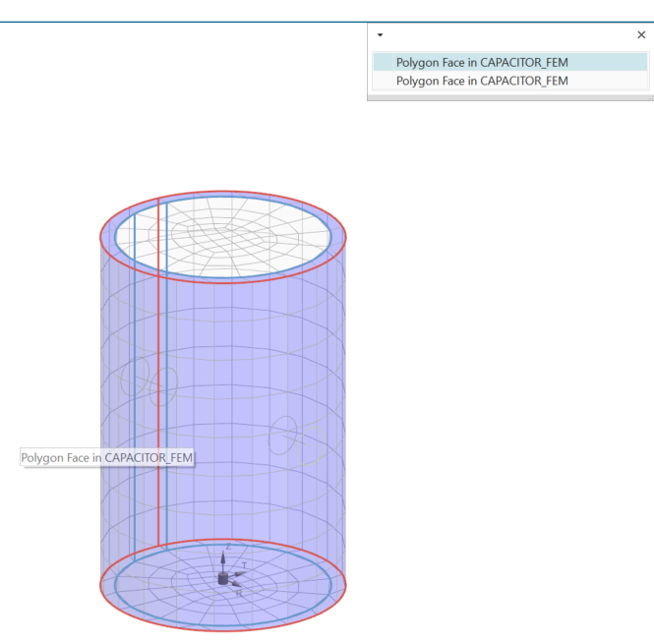Open the selection list dropdown arrow

point(380,35)
